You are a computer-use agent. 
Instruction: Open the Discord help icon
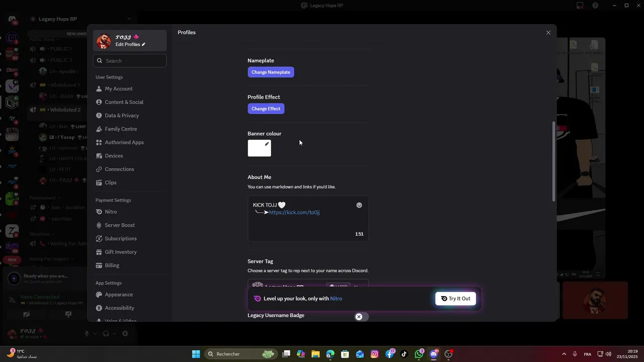(x=595, y=6)
